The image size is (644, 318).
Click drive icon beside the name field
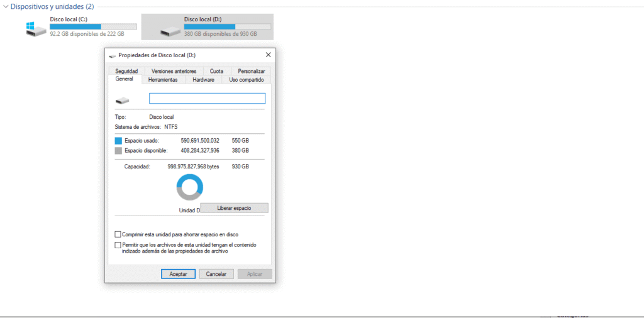click(122, 99)
